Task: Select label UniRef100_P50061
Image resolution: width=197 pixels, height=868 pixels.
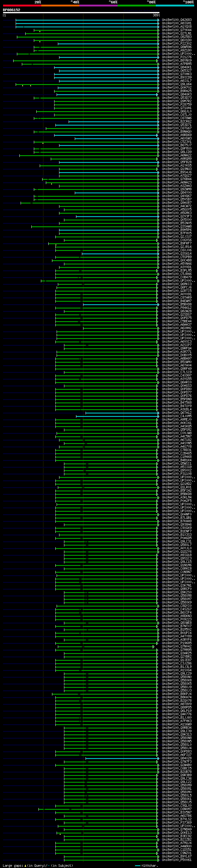Action: coord(177,860)
